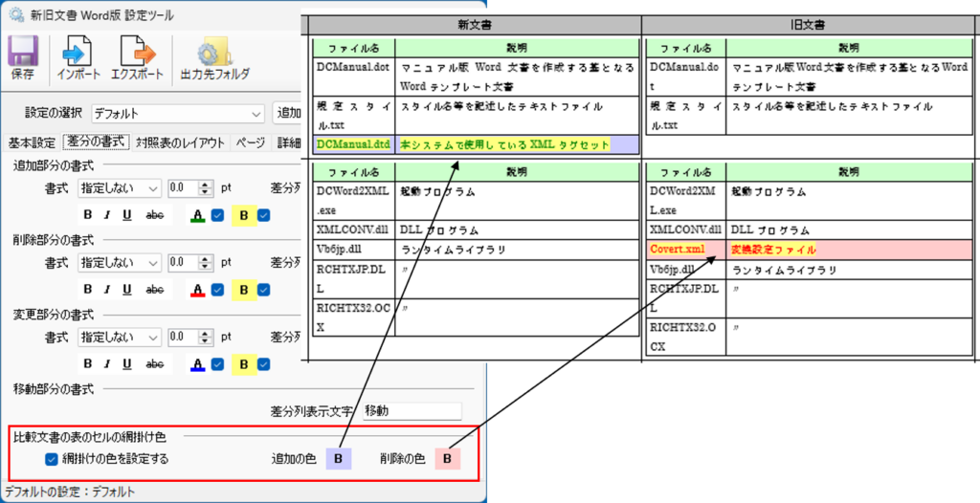Toggle strikethrough in 追加部分の書式
This screenshot has width=980, height=503.
coord(154,215)
